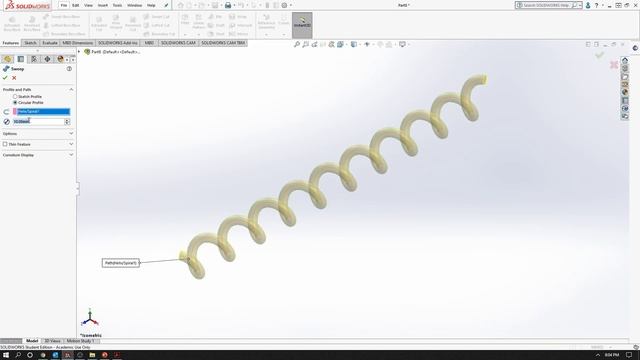Click the Print icon in top toolbar
This screenshot has width=640, height=360.
click(228, 5)
